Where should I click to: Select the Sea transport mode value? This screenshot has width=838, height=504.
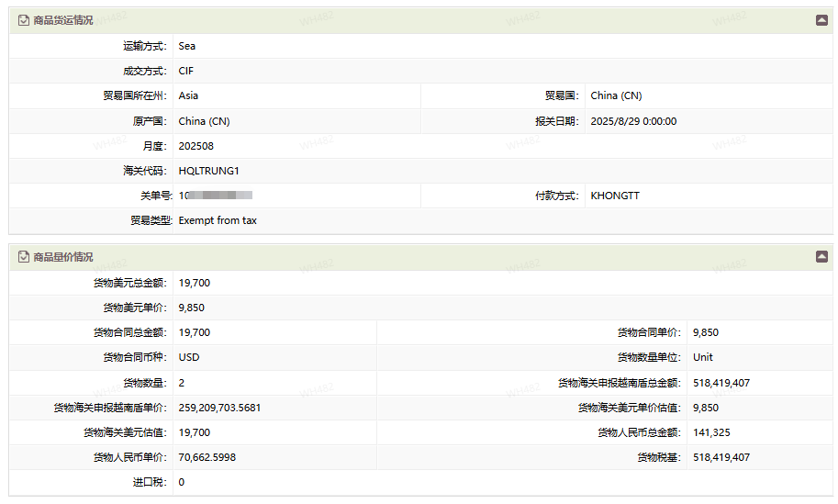coord(187,46)
